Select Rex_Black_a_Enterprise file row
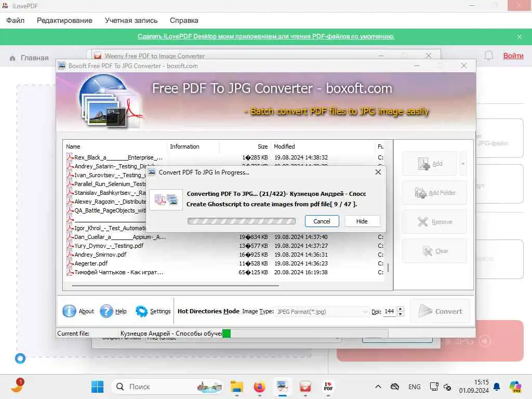The image size is (532, 399). 224,157
